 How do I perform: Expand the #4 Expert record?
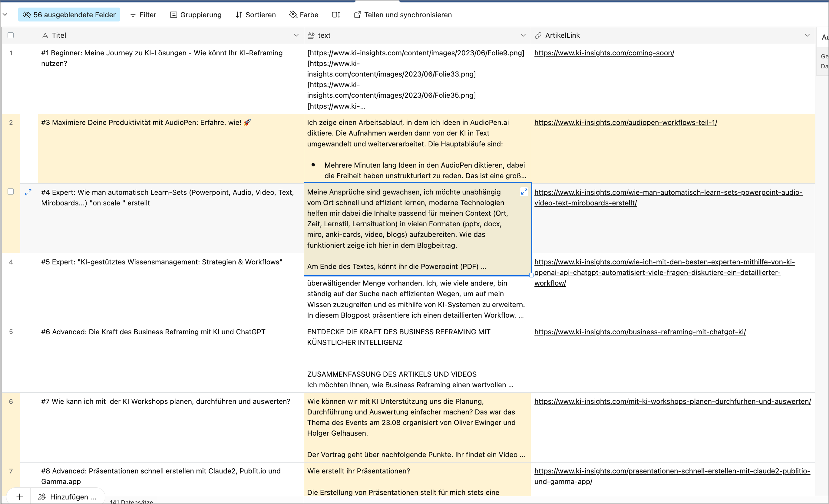click(x=28, y=192)
